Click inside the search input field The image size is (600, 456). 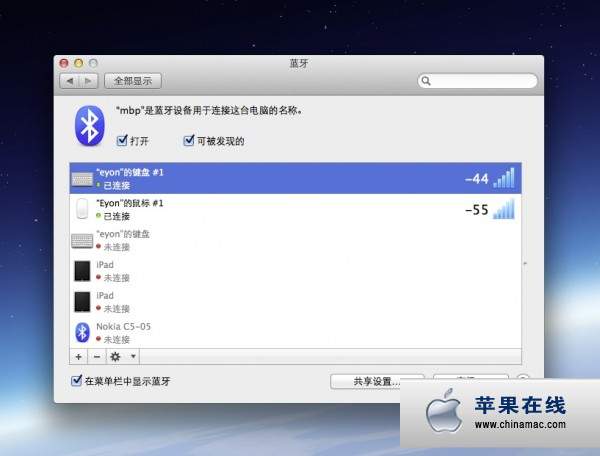483,81
